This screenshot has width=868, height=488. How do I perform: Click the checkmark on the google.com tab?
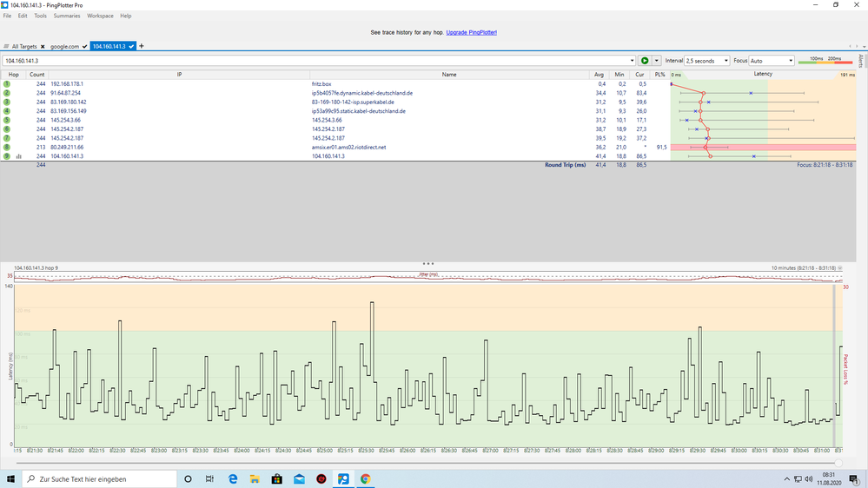(x=84, y=47)
